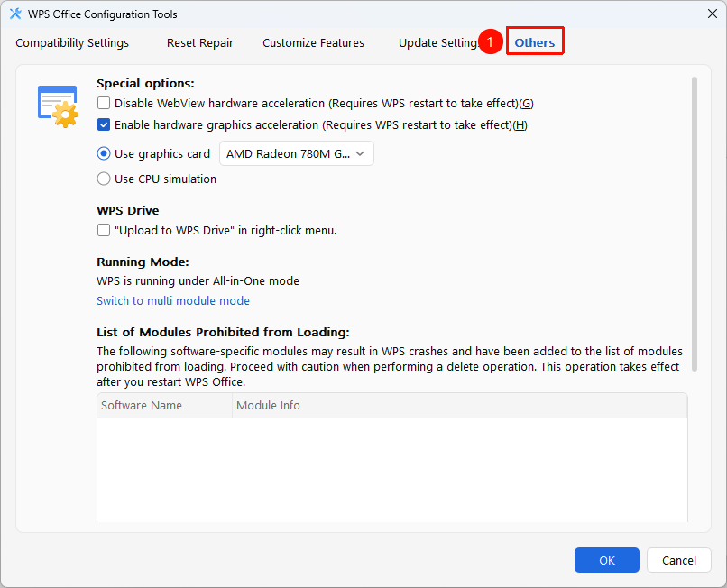
Task: Click the Switch to multi module mode link
Action: pos(173,300)
